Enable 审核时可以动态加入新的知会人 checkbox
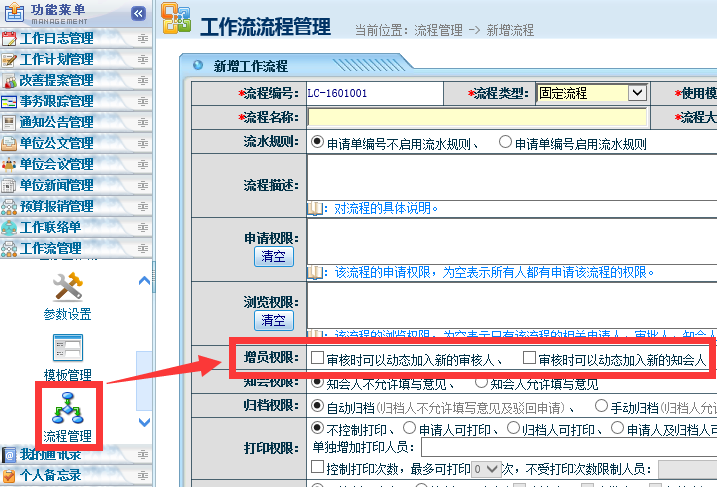Screen dimensions: 717x487 pos(529,359)
